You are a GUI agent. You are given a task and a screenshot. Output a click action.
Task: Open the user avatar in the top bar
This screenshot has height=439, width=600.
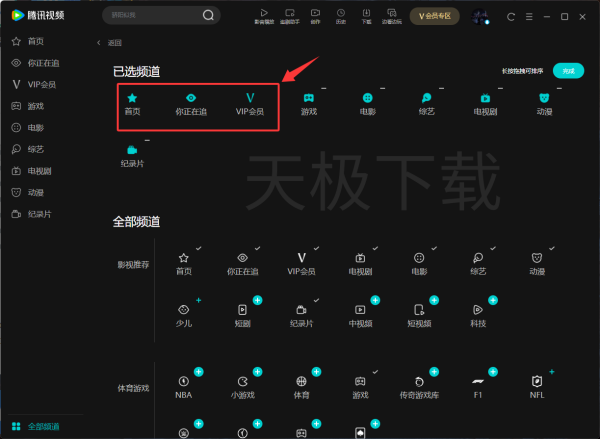click(480, 16)
